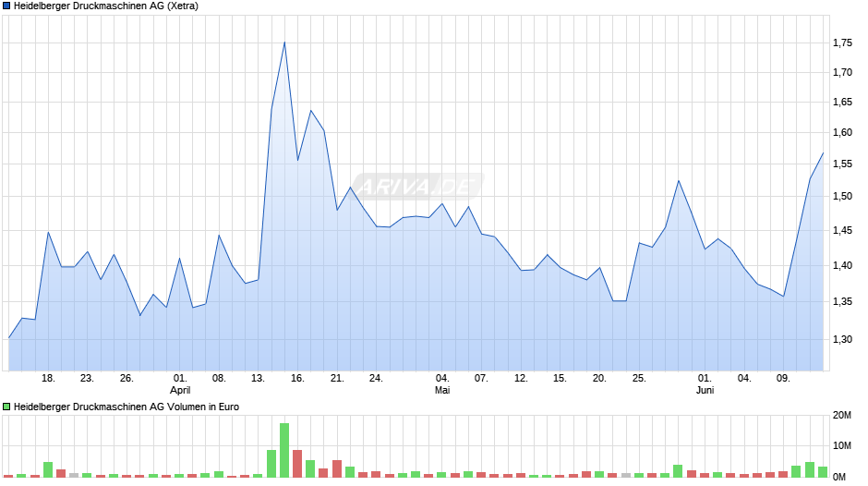This screenshot has height=486, width=868.
Task: Click the title 'Heidelberger Druckmaschinen AG (Xetra)'
Action: [x=106, y=6]
